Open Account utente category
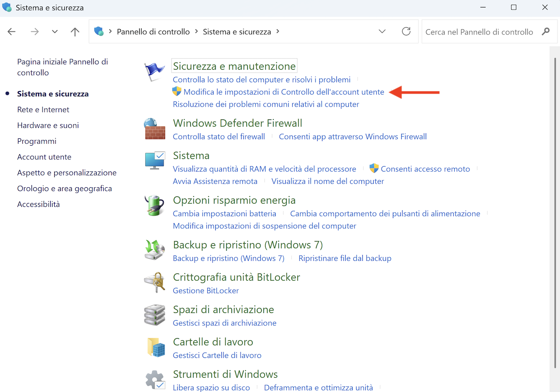Screen dimensions: 560x392 point(44,157)
